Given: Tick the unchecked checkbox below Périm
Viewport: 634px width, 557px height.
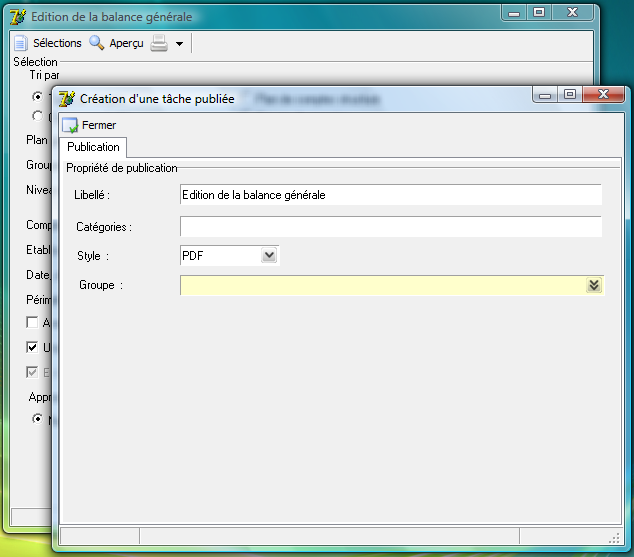Looking at the screenshot, I should [x=32, y=322].
